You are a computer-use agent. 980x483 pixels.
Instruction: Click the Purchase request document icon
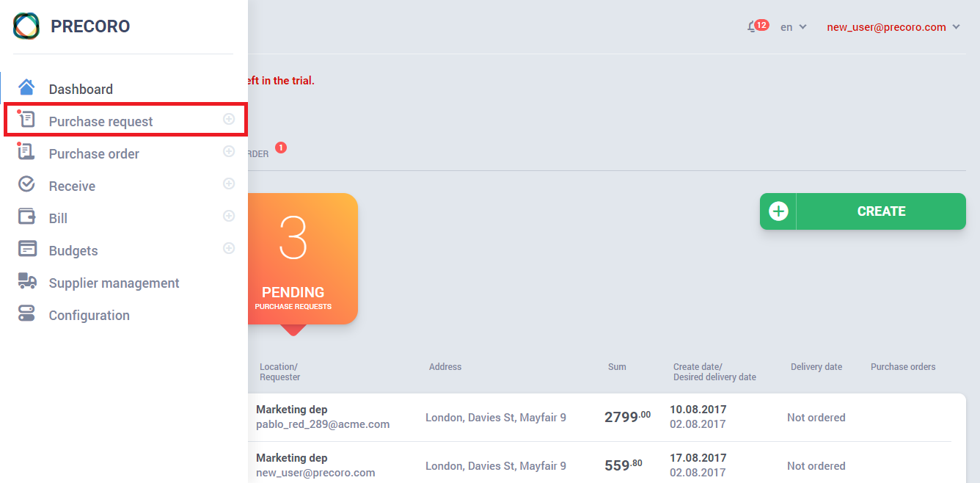click(x=26, y=120)
